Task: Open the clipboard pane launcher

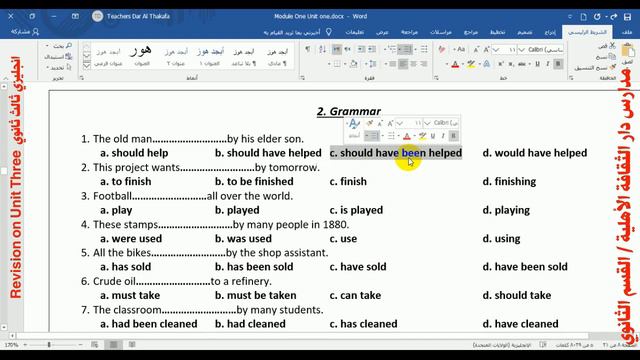Action: [x=571, y=78]
